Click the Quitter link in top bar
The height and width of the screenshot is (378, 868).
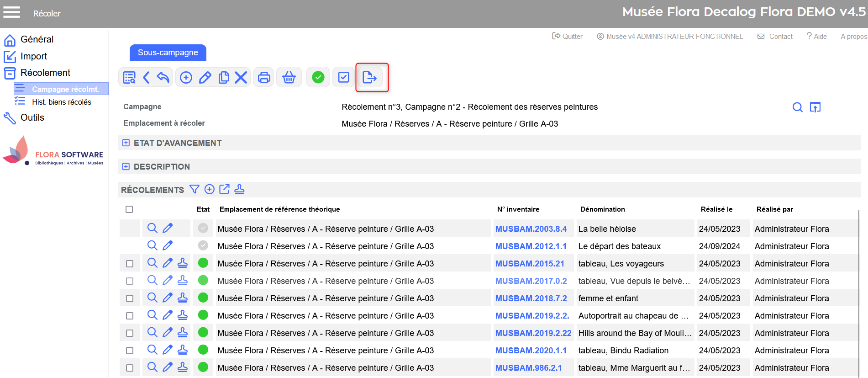click(567, 37)
